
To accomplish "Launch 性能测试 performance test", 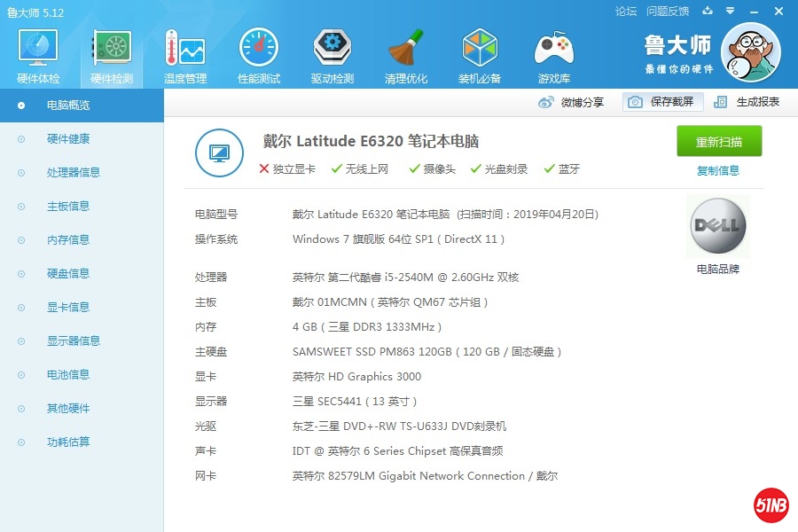I will (258, 53).
